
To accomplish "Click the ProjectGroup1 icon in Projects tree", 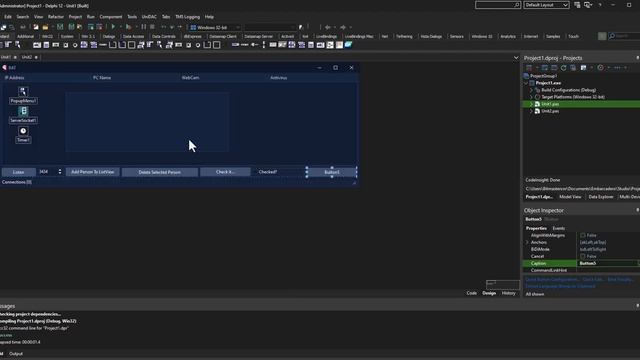I will [x=527, y=76].
